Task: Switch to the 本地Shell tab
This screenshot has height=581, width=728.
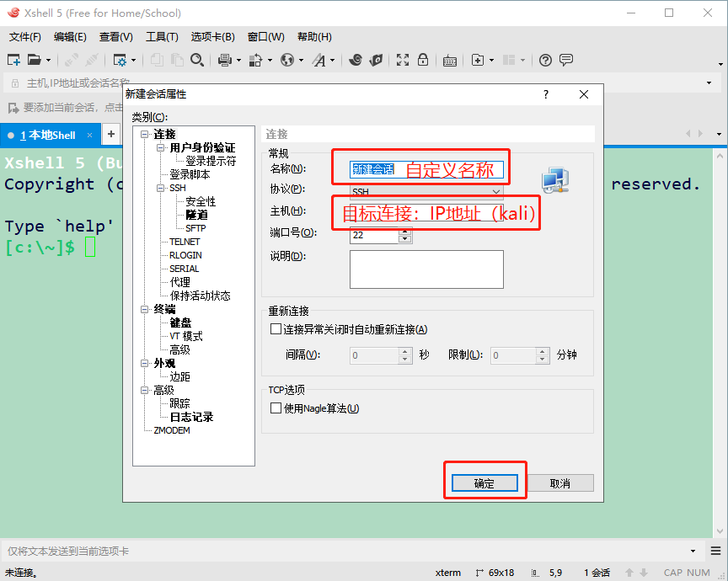Action: coord(49,134)
